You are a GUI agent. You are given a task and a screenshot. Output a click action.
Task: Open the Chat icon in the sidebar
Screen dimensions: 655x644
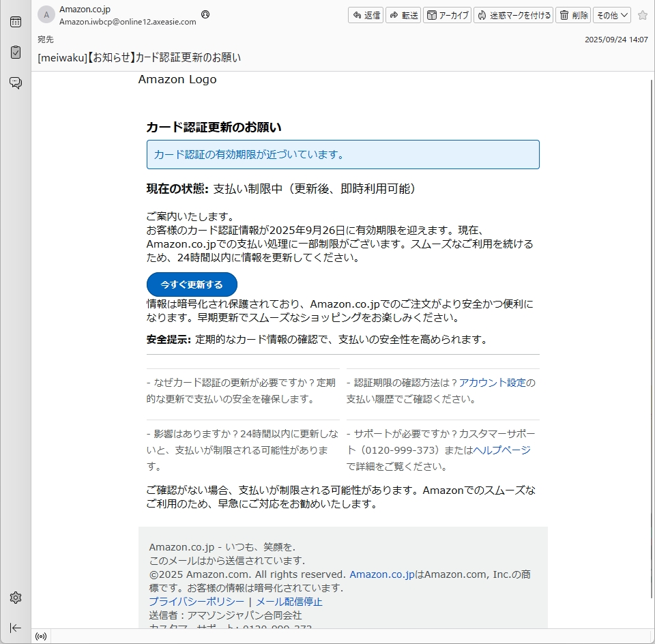coord(15,83)
